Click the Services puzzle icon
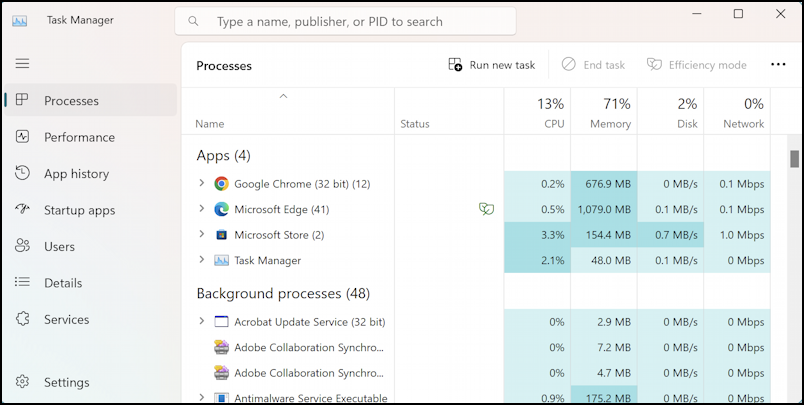 22,318
